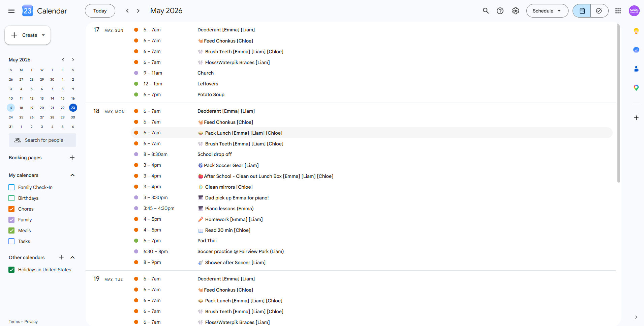Click the Search for people field
The image size is (644, 326).
pos(42,140)
